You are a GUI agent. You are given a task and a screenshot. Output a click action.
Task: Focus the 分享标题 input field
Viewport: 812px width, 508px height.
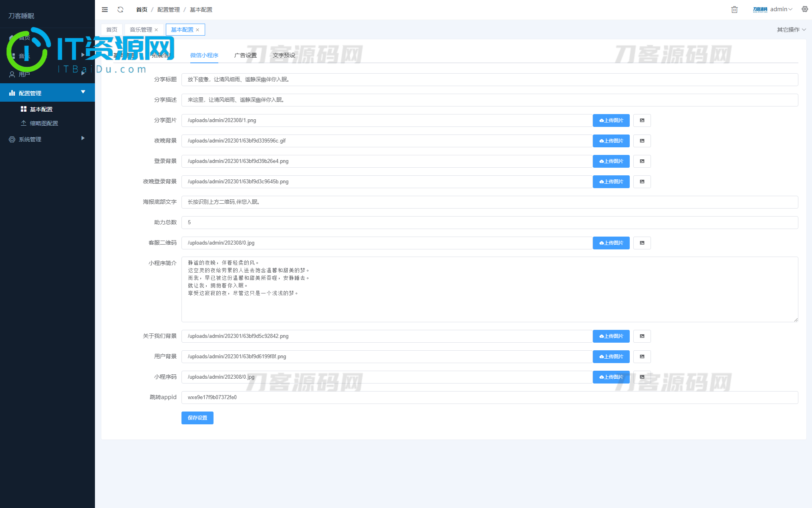pyautogui.click(x=490, y=80)
